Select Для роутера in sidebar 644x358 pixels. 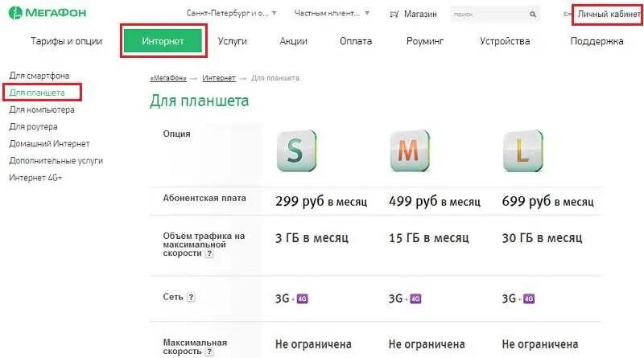(33, 126)
